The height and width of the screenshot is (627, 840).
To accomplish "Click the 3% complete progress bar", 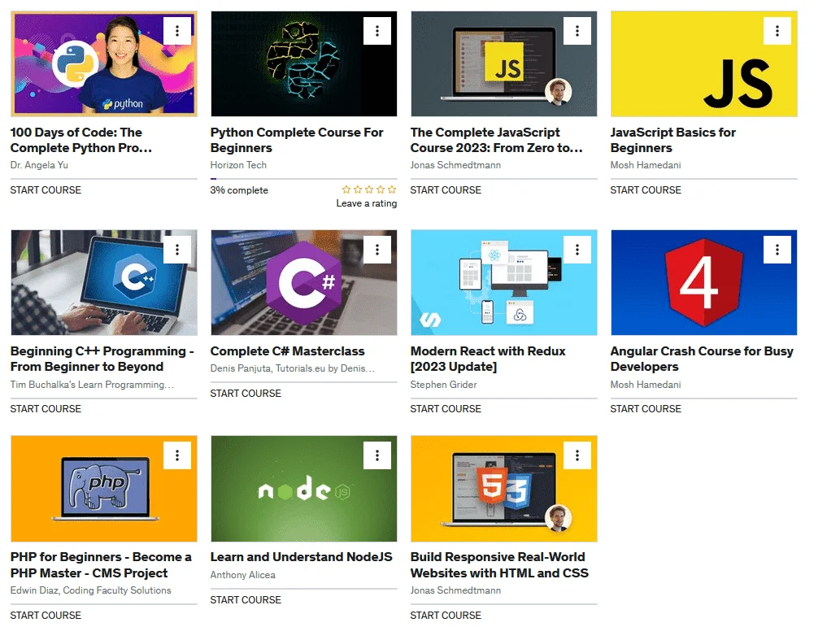I will pyautogui.click(x=304, y=178).
